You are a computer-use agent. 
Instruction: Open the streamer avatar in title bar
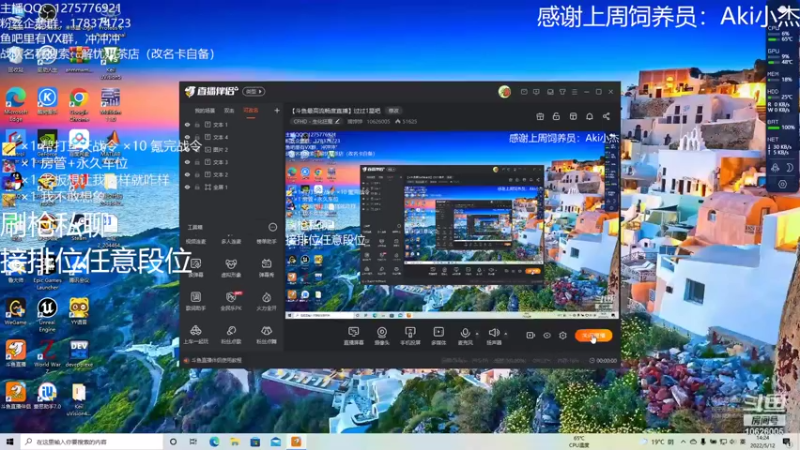(504, 92)
